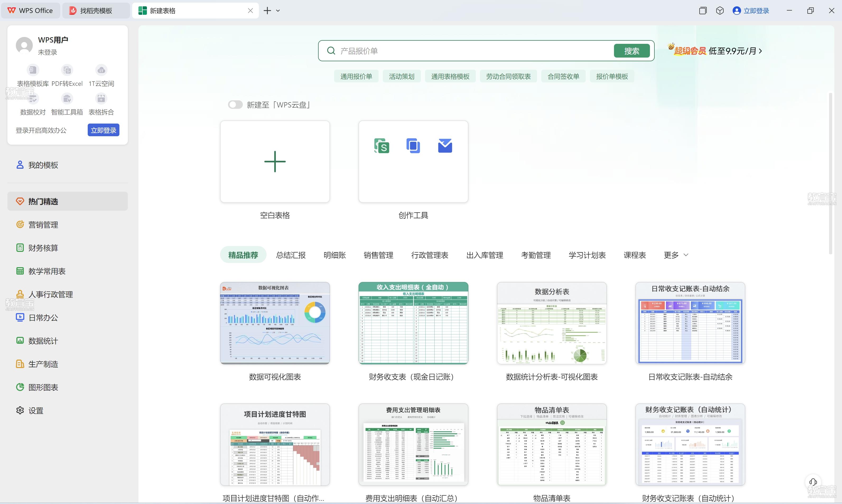The image size is (842, 504).
Task: Switch to 课程表 tab
Action: (x=635, y=255)
